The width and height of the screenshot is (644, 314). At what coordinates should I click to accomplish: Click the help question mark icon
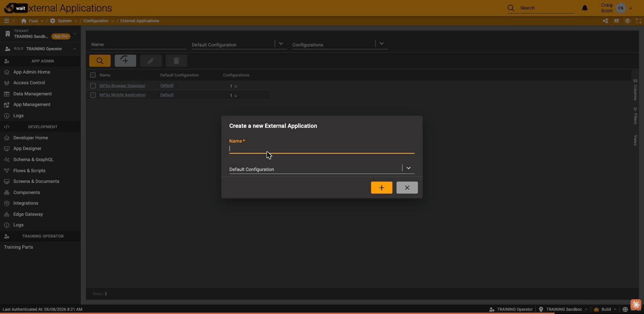coord(628,21)
